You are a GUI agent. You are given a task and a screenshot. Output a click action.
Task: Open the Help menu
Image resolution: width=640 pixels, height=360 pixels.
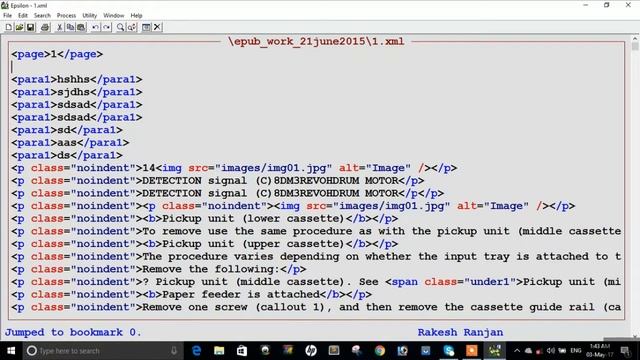(136, 16)
